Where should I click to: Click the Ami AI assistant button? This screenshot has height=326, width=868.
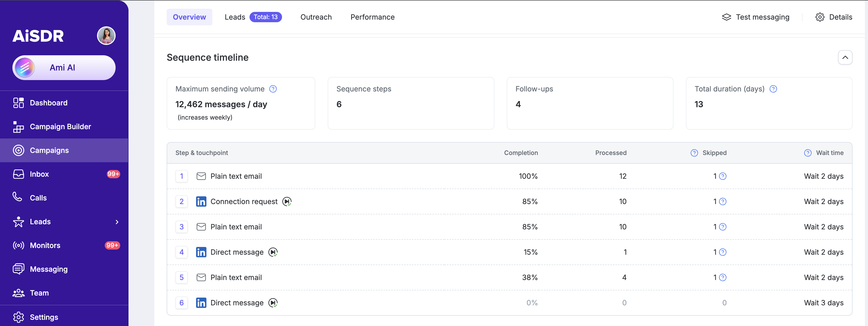[64, 68]
